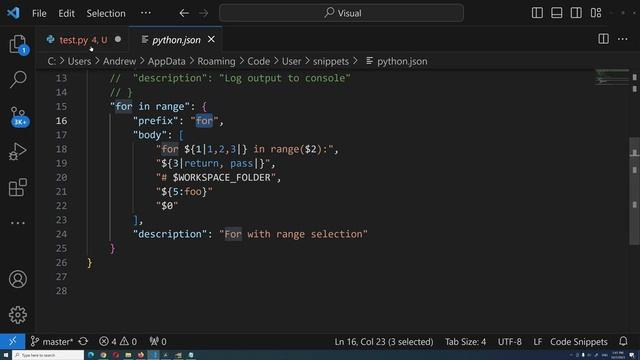The width and height of the screenshot is (640, 360).
Task: Click the AppData breadcrumb segment
Action: click(x=167, y=61)
